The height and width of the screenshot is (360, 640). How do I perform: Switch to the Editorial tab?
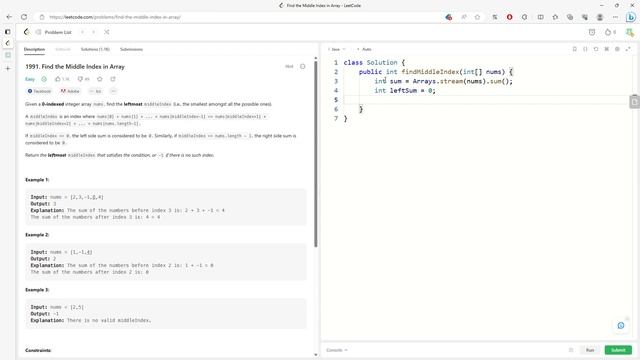pos(63,49)
